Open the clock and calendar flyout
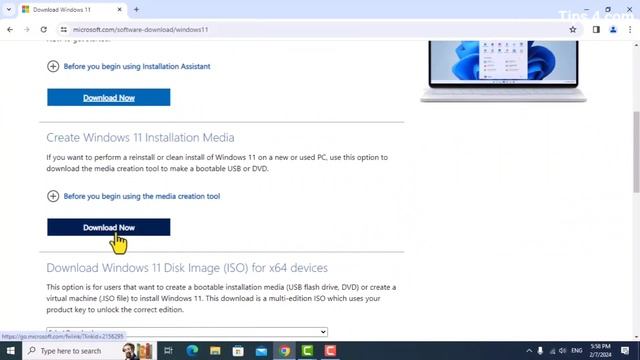Screen dimensions: 640x360 [600, 351]
